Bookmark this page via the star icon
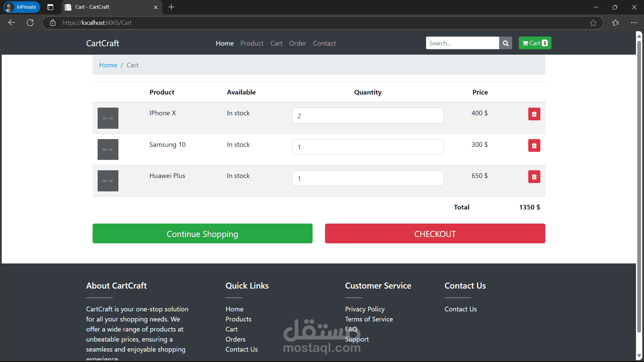Viewport: 644px width, 362px height. [x=594, y=22]
